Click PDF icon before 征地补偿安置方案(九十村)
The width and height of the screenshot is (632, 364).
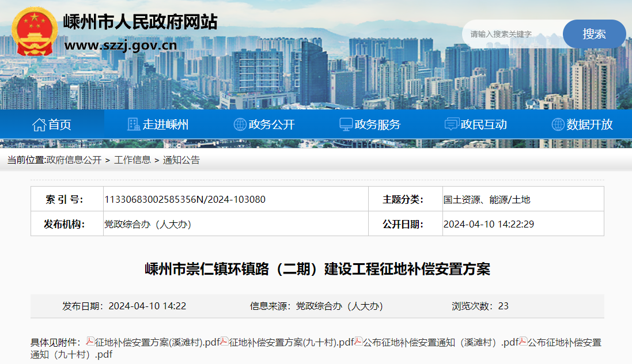pos(225,342)
